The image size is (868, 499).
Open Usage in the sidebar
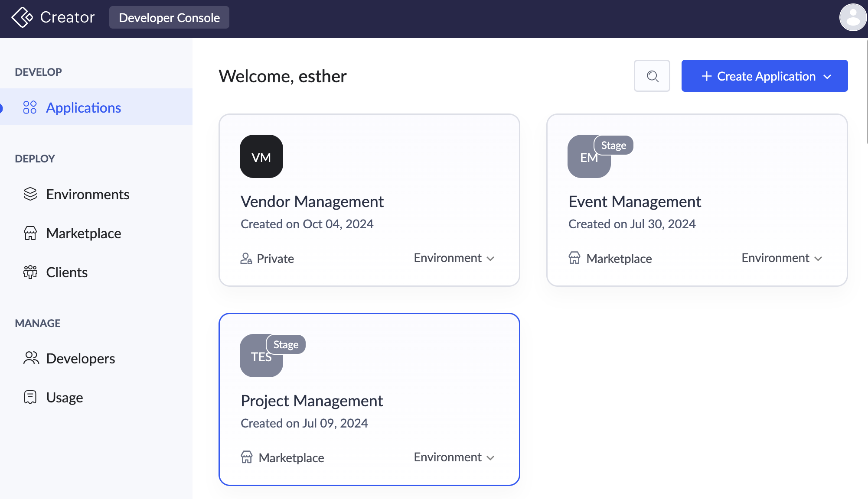click(x=64, y=397)
